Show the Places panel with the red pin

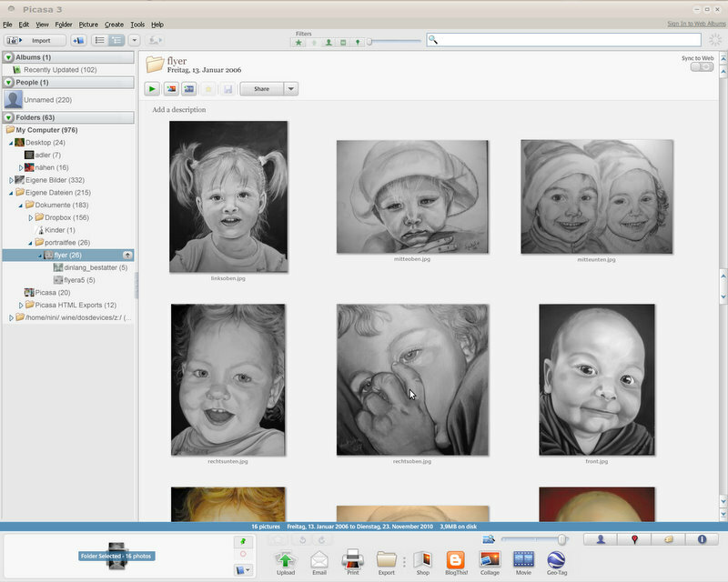pyautogui.click(x=634, y=539)
